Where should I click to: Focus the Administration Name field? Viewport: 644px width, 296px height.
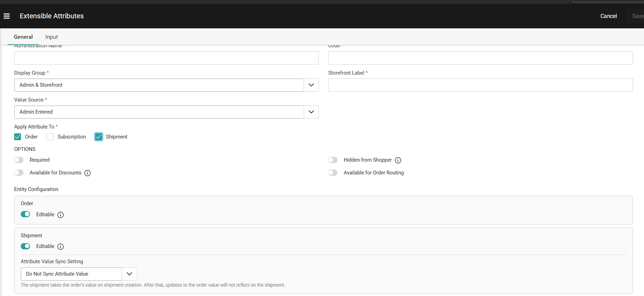[166, 58]
